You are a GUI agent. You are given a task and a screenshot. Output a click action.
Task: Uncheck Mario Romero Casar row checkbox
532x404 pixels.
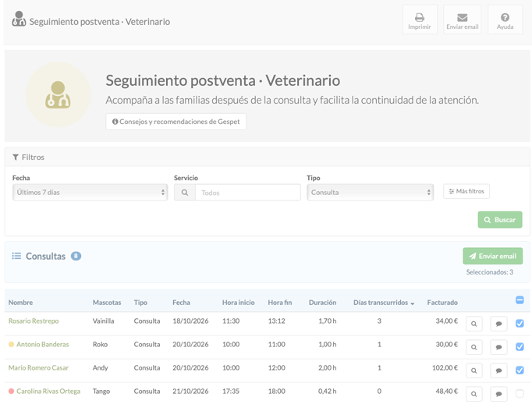(x=520, y=370)
